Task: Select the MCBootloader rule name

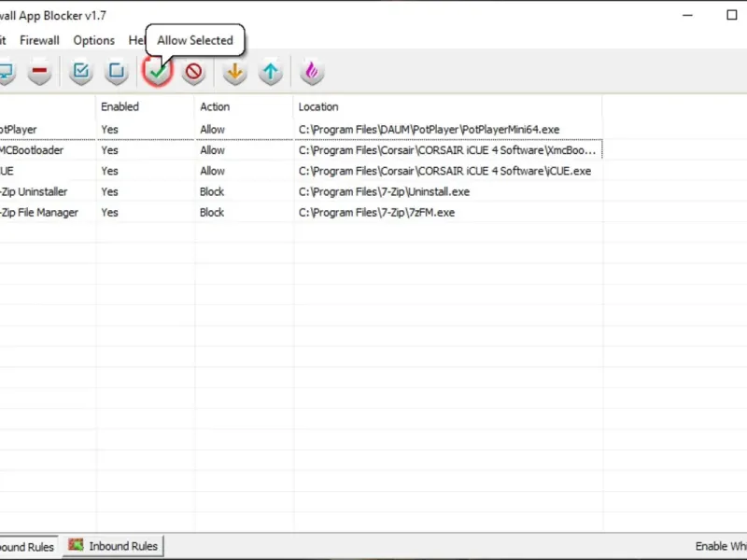Action: tap(32, 150)
